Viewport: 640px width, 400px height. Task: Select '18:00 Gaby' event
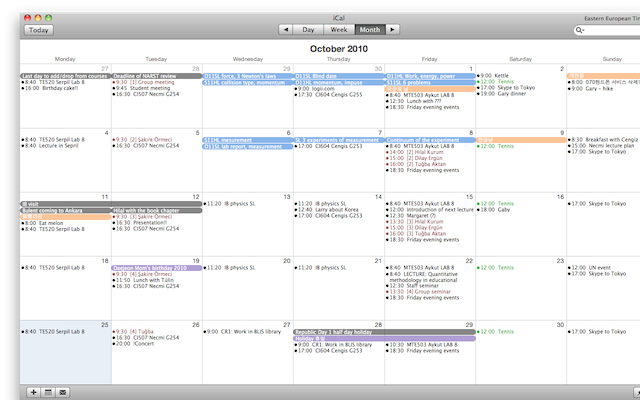tap(494, 209)
